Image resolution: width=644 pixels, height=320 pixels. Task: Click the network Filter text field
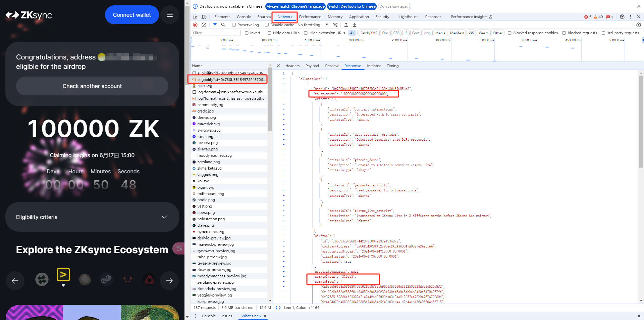(216, 33)
